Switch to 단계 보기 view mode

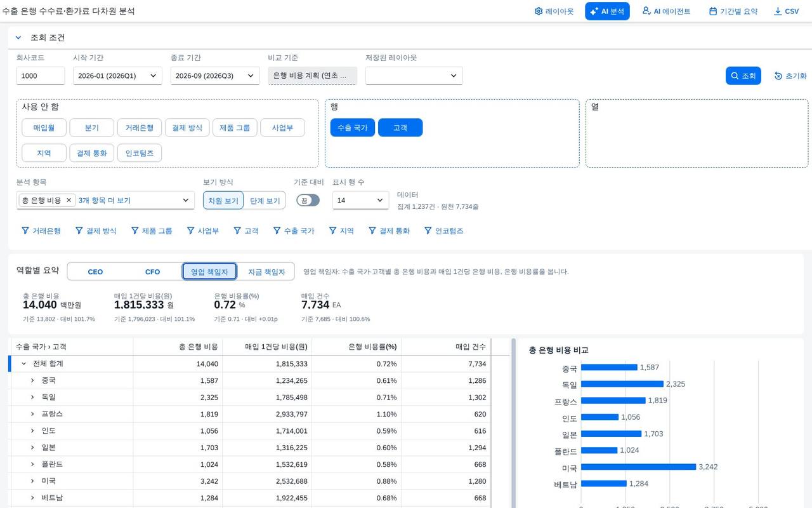[265, 201]
